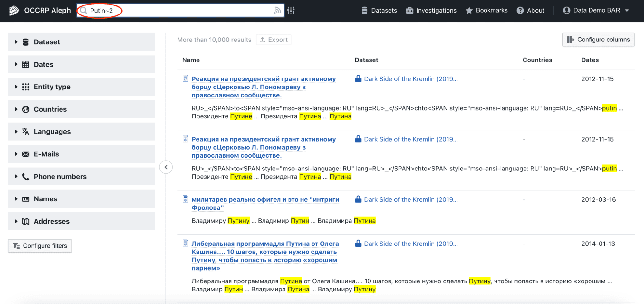This screenshot has height=304, width=644.
Task: Click the Entity type grid icon
Action: click(26, 87)
